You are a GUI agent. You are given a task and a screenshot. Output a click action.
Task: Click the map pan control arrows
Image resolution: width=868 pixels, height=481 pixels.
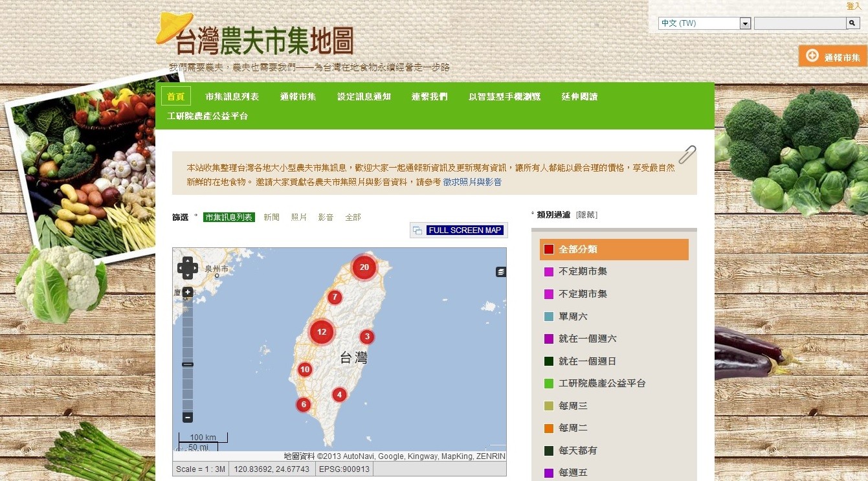tap(187, 267)
